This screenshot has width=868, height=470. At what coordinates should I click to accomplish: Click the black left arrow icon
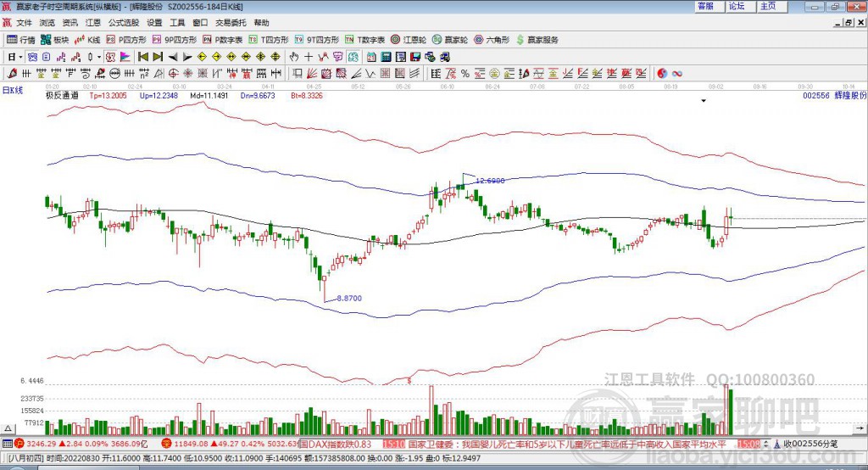coord(173,57)
